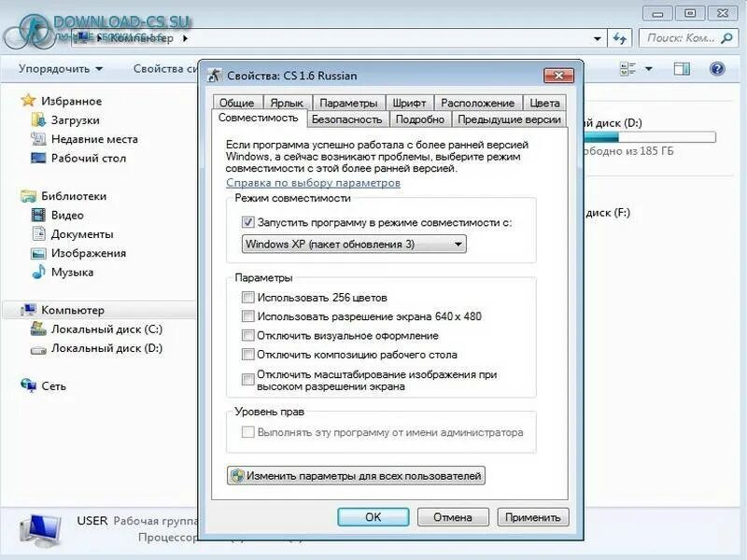The width and height of the screenshot is (747, 560).
Task: Click the Применить button
Action: click(x=532, y=517)
